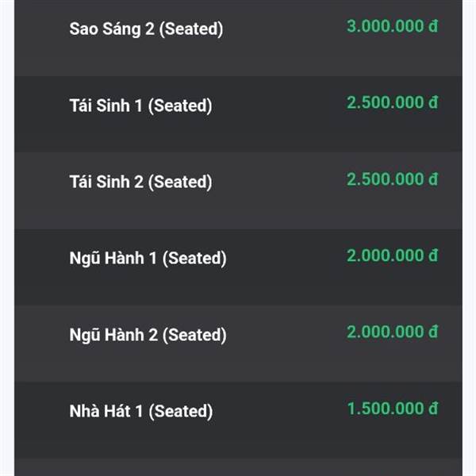This screenshot has height=476, width=476.
Task: Expand the Tái Sinh 1 ticket row
Action: pos(238,114)
